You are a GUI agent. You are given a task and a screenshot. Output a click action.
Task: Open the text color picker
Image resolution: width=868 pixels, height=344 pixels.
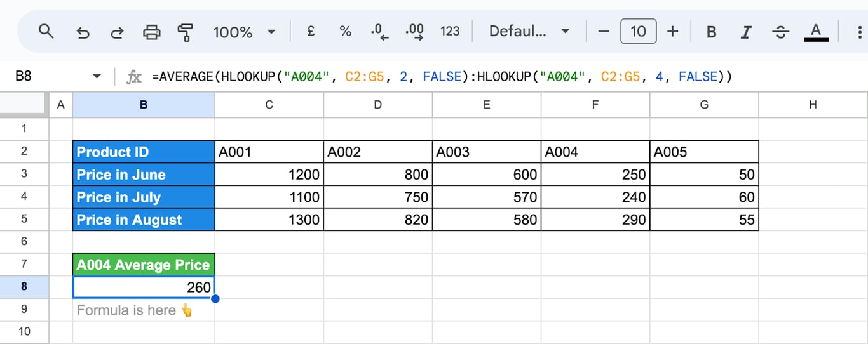tap(817, 32)
